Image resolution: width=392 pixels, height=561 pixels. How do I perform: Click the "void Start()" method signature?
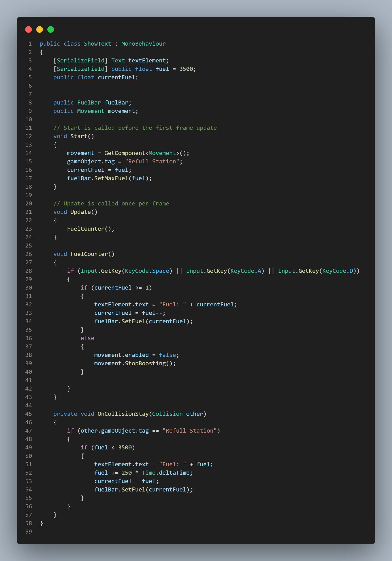pyautogui.click(x=74, y=136)
